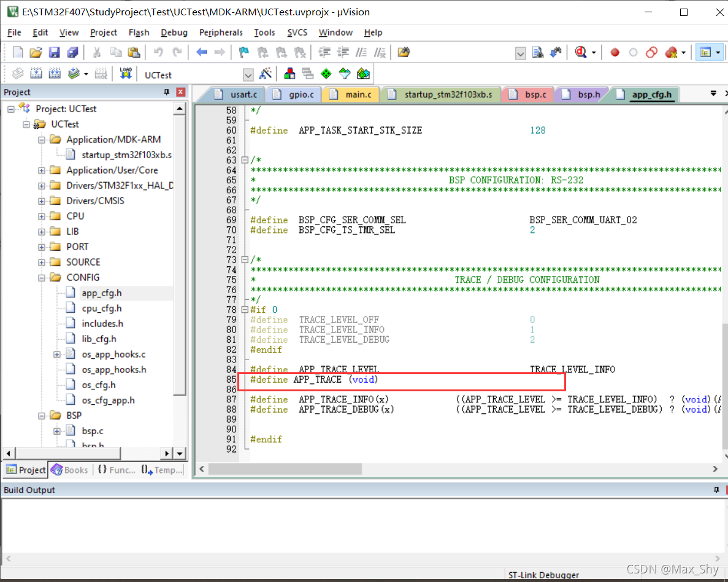
Task: Open Options for Target magic wand icon
Action: point(265,74)
